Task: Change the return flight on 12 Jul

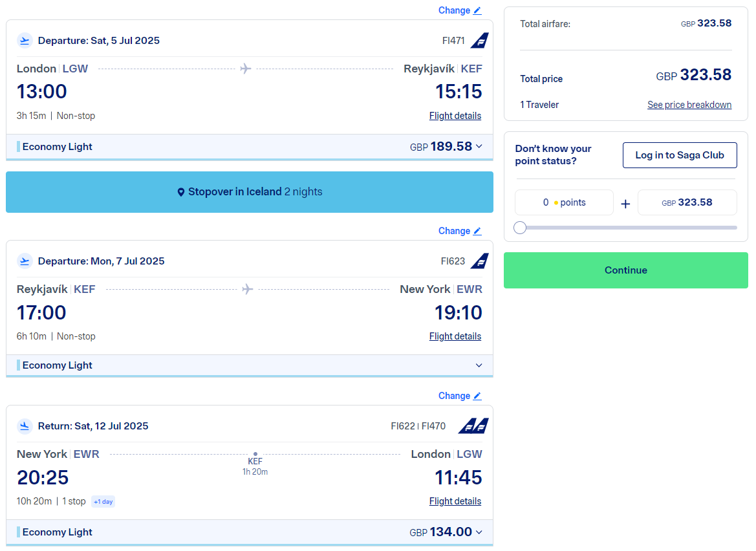Action: 459,396
